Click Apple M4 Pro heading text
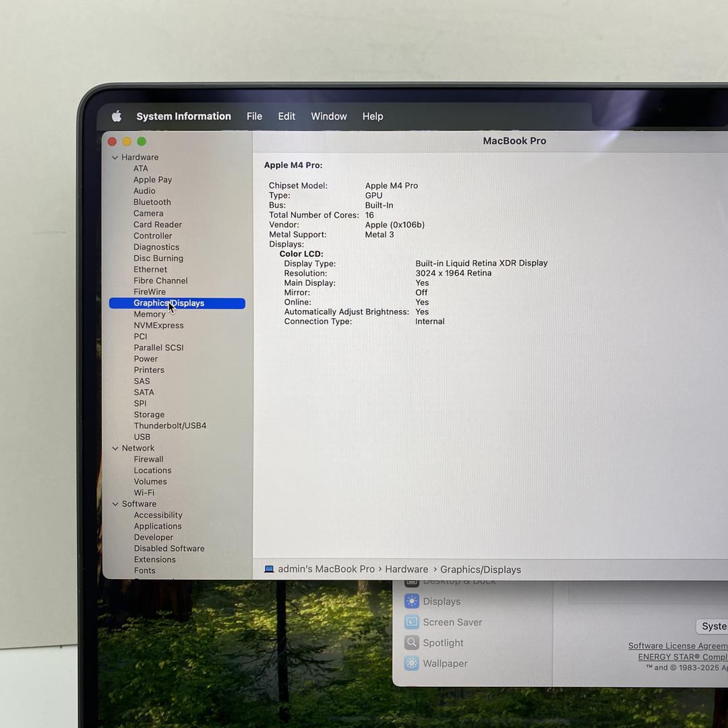This screenshot has width=728, height=728. [293, 165]
